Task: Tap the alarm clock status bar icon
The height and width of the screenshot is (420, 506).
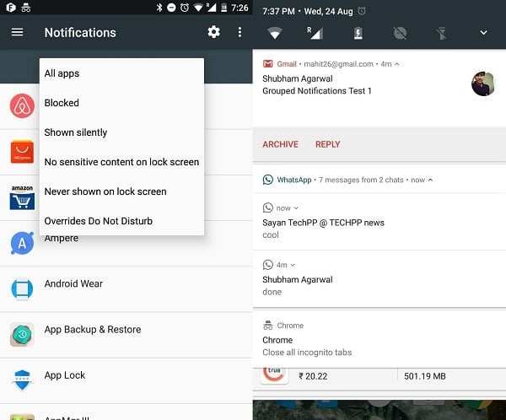Action: (185, 8)
